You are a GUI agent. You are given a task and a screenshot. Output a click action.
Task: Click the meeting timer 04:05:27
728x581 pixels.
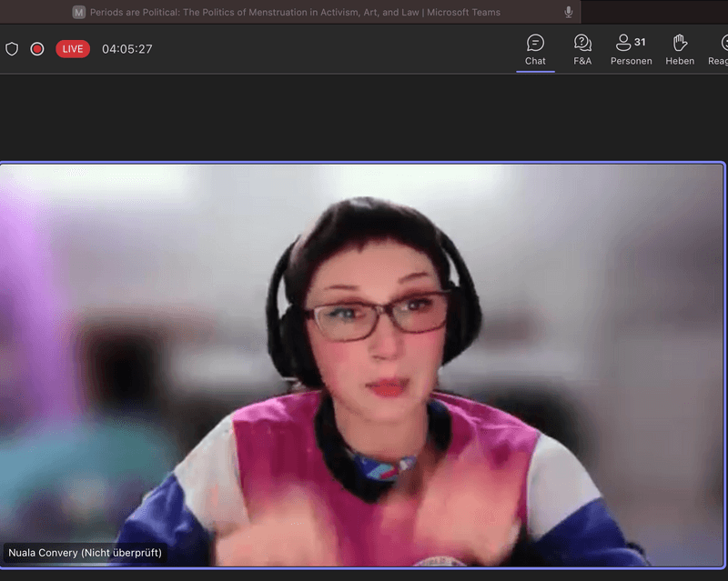point(127,49)
